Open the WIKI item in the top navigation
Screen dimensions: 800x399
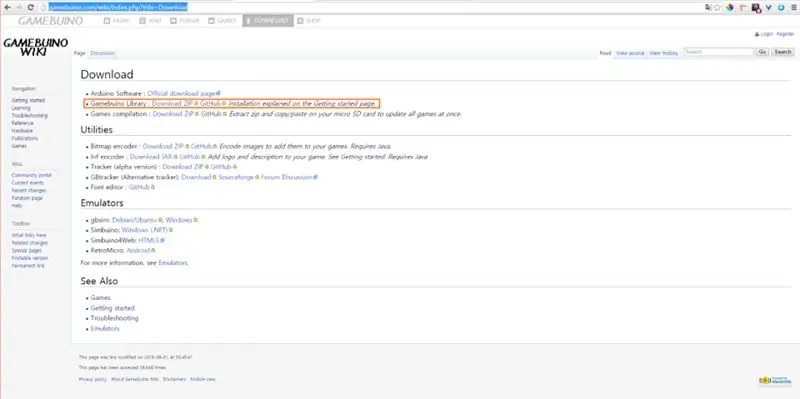tap(151, 21)
